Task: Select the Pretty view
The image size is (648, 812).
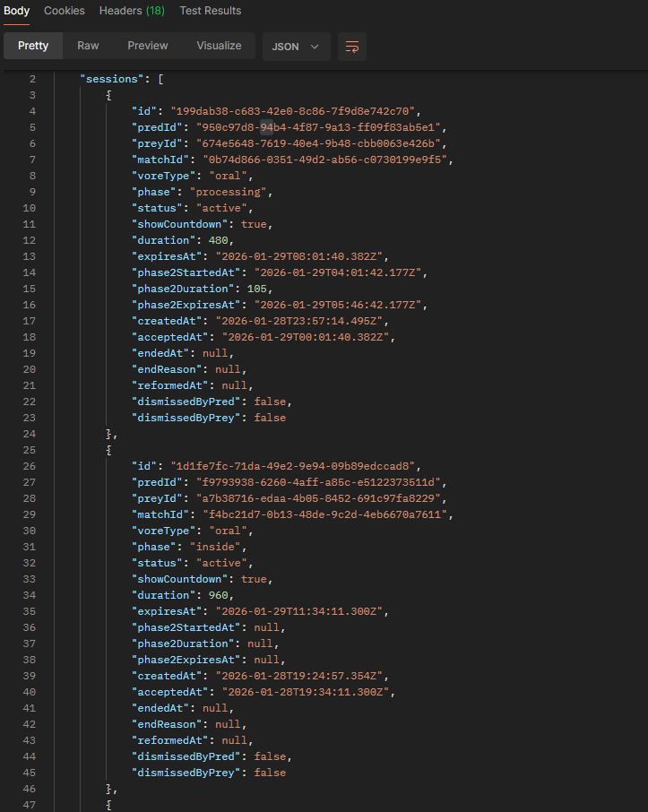Action: [x=33, y=46]
